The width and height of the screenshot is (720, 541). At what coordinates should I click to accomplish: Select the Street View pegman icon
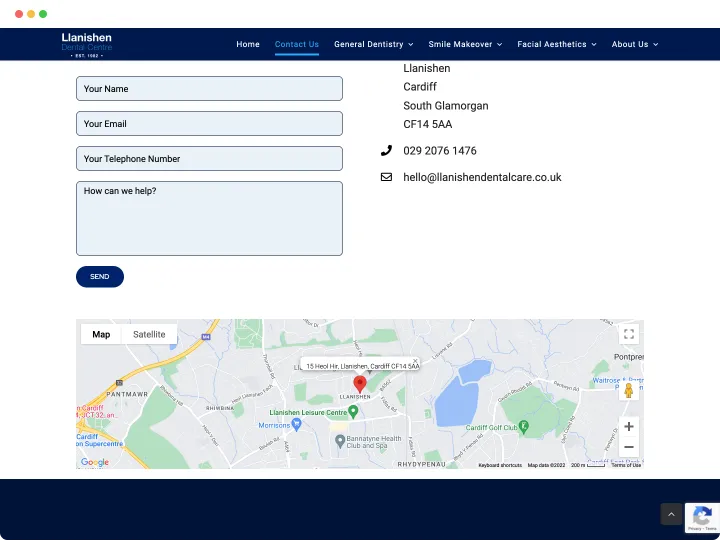tap(629, 390)
